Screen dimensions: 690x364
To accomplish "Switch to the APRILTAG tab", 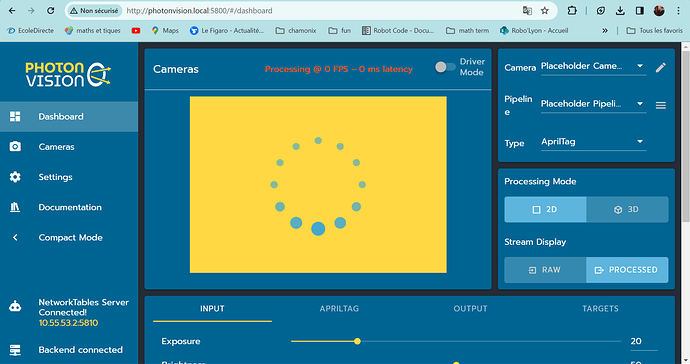I will 339,309.
